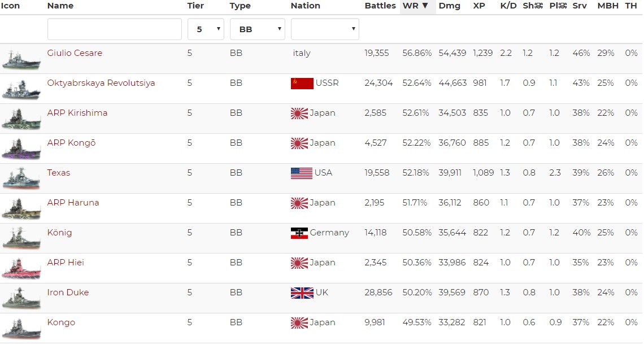Image resolution: width=644 pixels, height=345 pixels.
Task: Open the König ship link
Action: tap(59, 233)
